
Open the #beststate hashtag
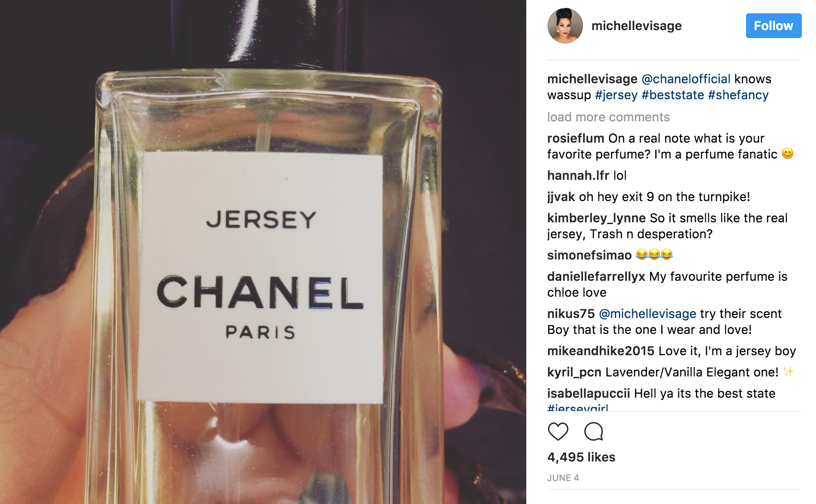(672, 95)
